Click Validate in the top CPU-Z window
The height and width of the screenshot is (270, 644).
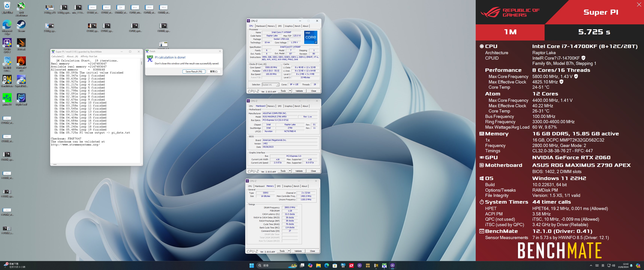pyautogui.click(x=299, y=91)
